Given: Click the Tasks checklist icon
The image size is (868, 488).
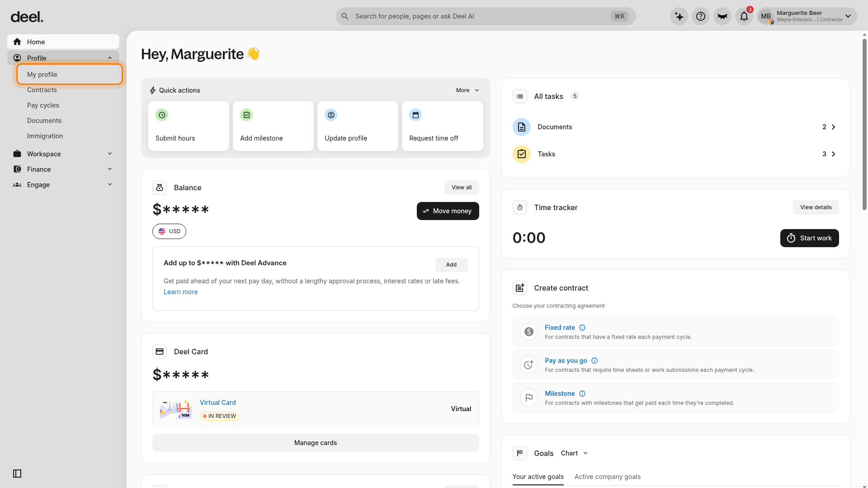Looking at the screenshot, I should point(522,154).
